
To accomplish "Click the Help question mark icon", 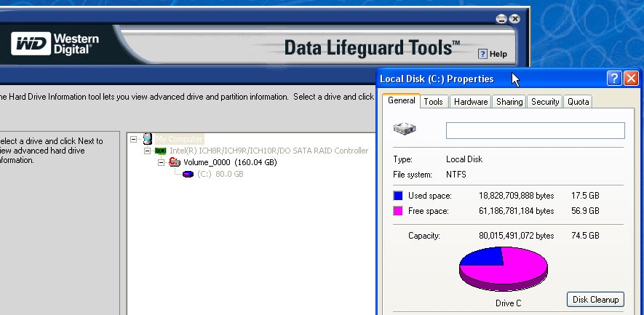I will tap(482, 54).
